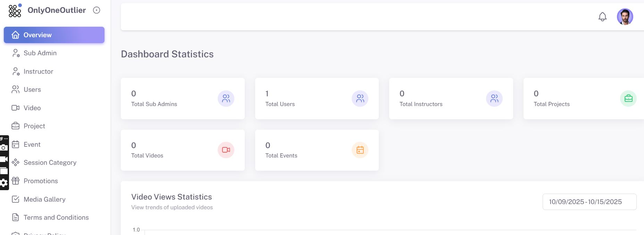Open the Session Category link
Image resolution: width=644 pixels, height=235 pixels.
[50, 163]
